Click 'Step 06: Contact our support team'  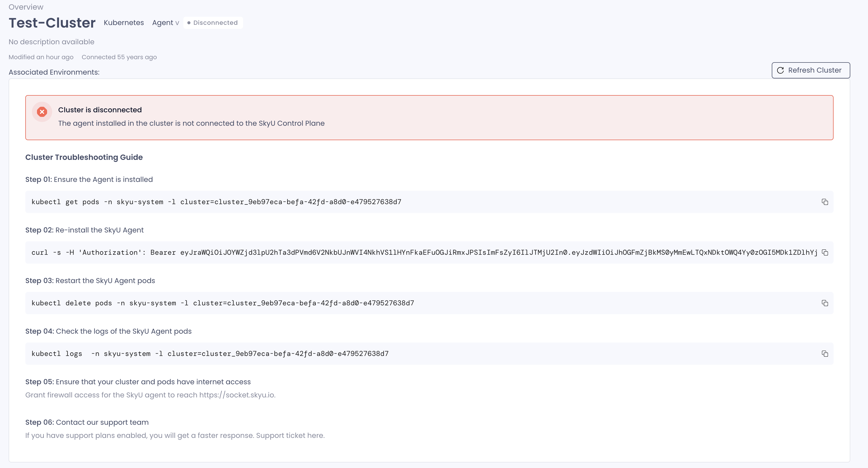point(87,422)
